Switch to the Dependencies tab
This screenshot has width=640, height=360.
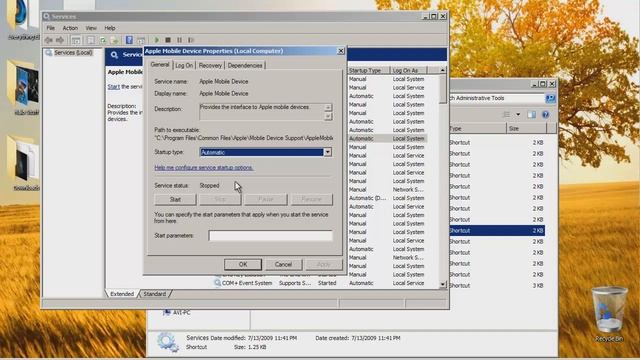(245, 65)
